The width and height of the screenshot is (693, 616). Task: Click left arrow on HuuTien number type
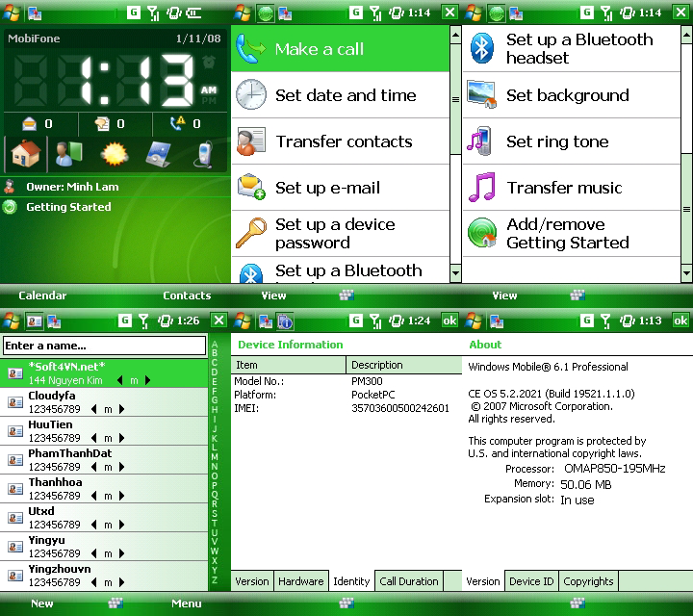tap(93, 438)
